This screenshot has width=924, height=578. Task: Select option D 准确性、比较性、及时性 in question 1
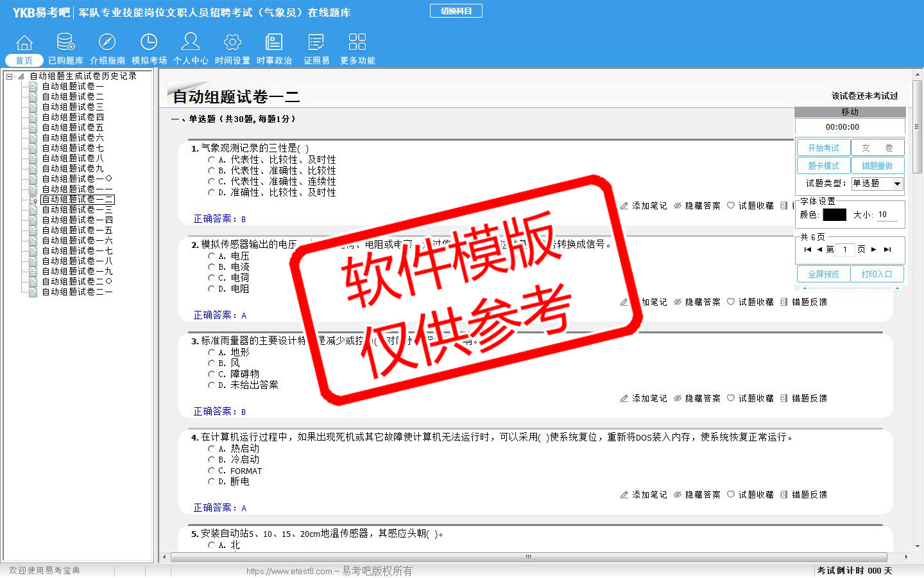coord(211,193)
